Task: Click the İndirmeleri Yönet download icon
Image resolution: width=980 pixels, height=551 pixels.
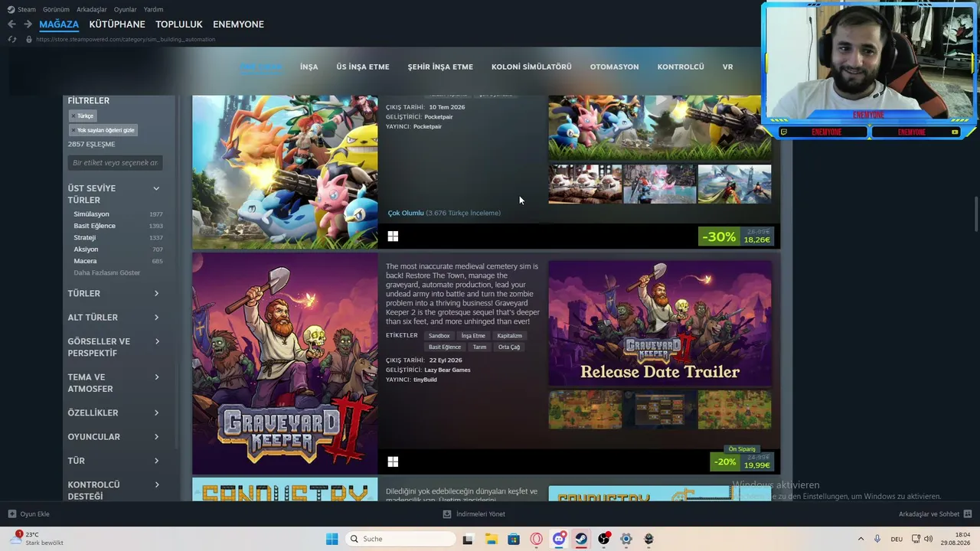Action: [x=447, y=514]
